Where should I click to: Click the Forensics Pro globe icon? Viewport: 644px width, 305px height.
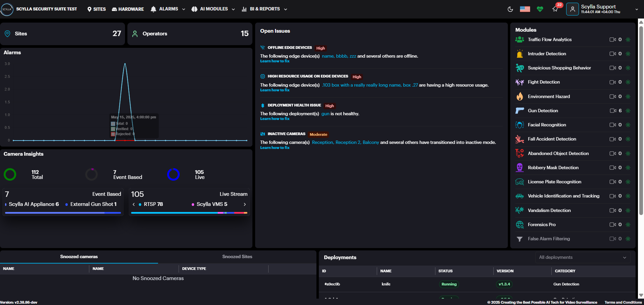pos(520,224)
